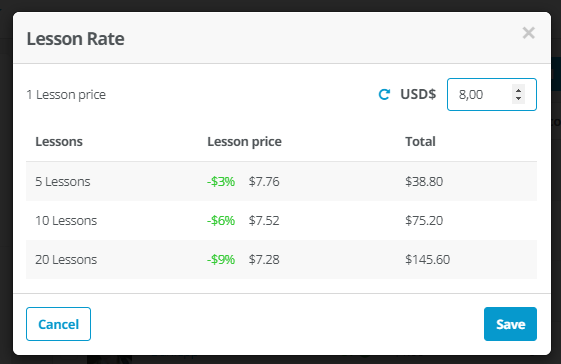Screen dimensions: 561x364
Task: Click the Lesson Rate dialog title
Action: point(75,39)
